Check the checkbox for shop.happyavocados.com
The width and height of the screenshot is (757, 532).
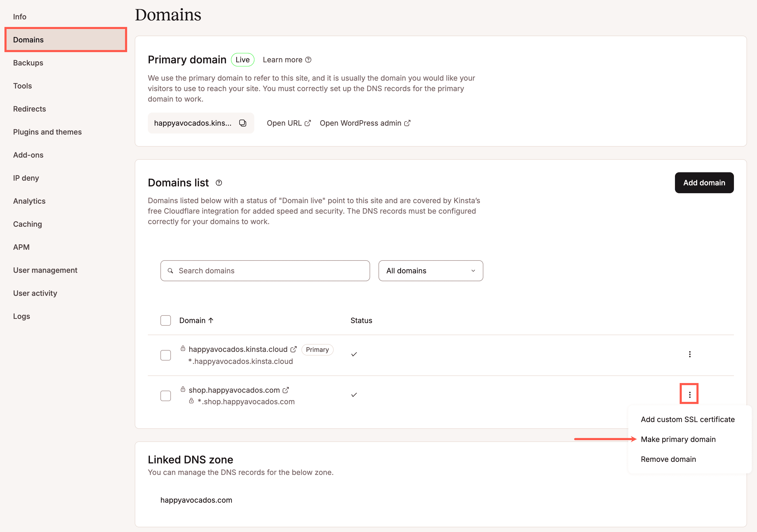(165, 395)
